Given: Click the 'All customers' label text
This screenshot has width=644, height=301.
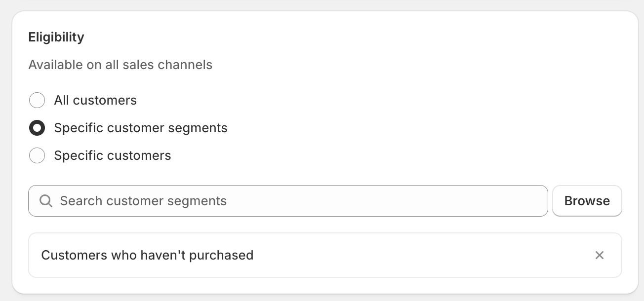Looking at the screenshot, I should (x=95, y=100).
